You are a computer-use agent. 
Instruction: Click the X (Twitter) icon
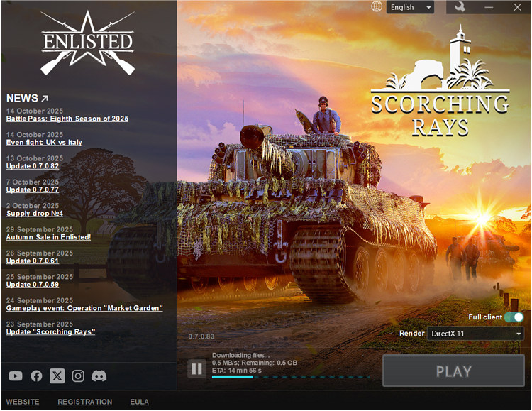[x=57, y=376]
